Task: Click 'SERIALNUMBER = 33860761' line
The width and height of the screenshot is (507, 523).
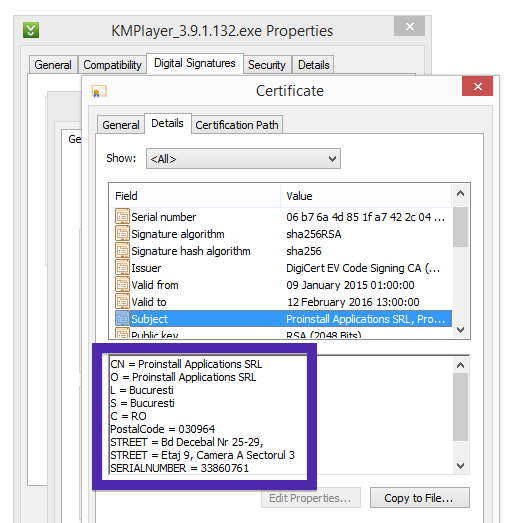Action: pos(179,468)
